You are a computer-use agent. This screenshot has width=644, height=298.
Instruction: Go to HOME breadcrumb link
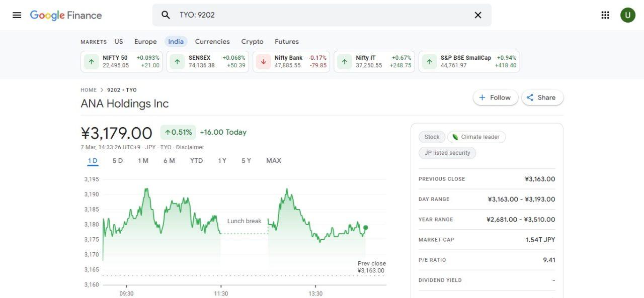(89, 90)
